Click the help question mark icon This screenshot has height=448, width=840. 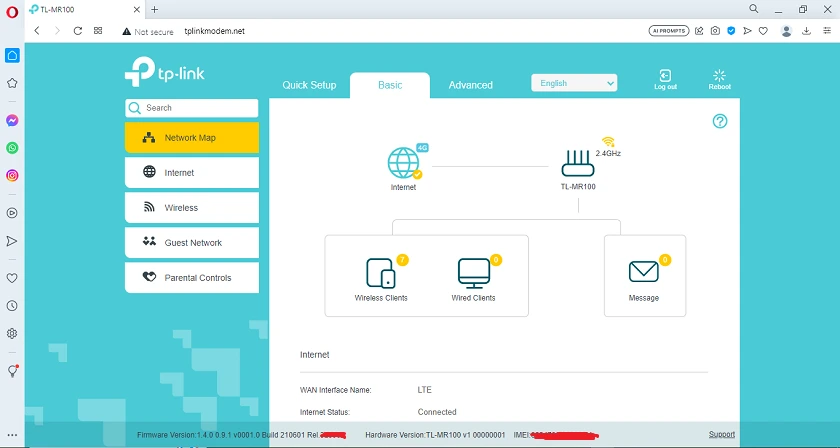click(719, 121)
